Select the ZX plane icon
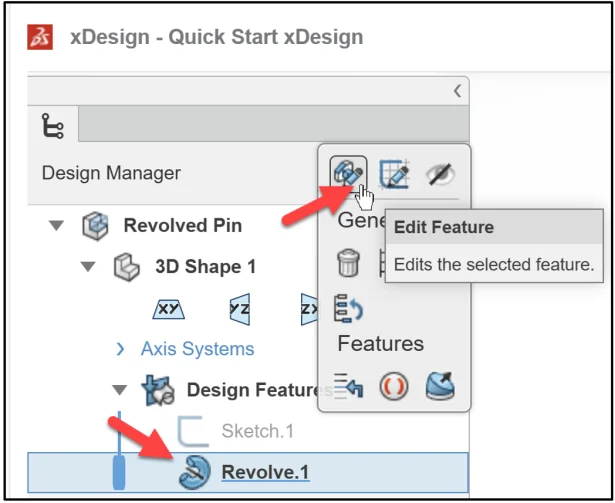The height and width of the screenshot is (503, 615). click(309, 309)
